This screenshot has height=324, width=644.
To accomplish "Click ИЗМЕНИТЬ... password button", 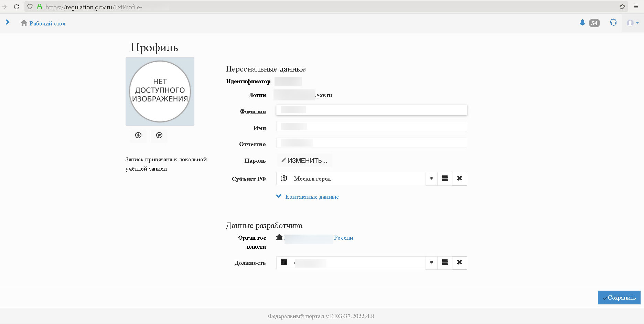I will [x=304, y=161].
